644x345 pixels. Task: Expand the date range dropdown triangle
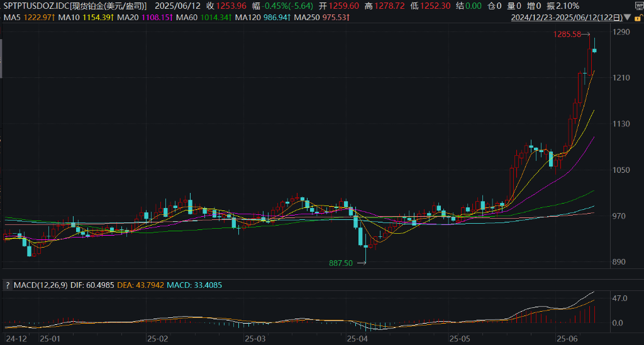(627, 17)
